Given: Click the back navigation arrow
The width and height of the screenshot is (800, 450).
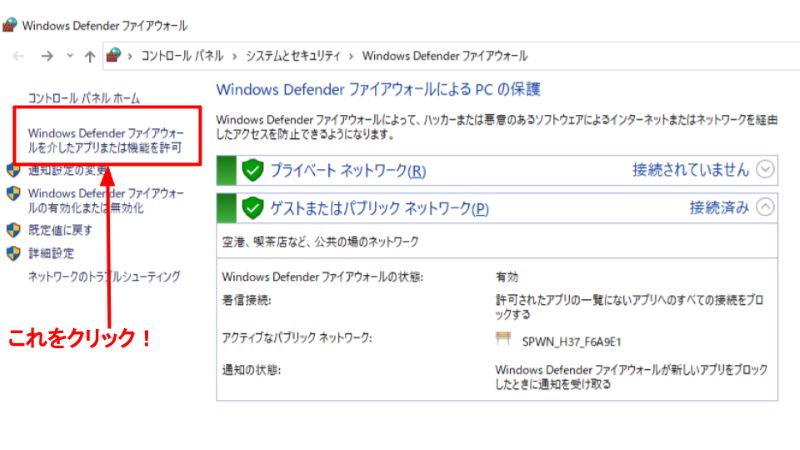Looking at the screenshot, I should point(18,56).
